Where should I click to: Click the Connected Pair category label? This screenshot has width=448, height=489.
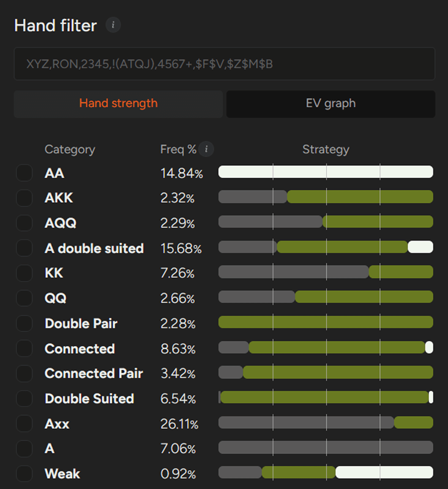[x=94, y=374]
